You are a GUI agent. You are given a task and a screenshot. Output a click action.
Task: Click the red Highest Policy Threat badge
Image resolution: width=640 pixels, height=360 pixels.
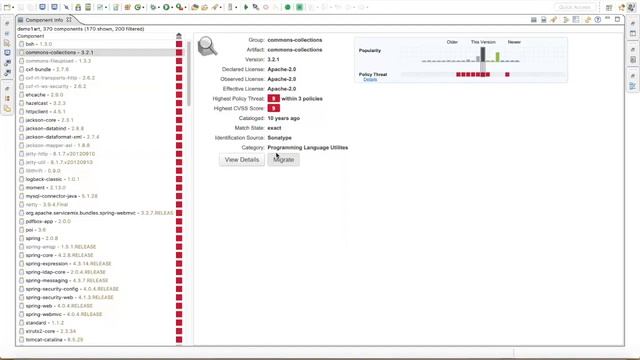[273, 98]
